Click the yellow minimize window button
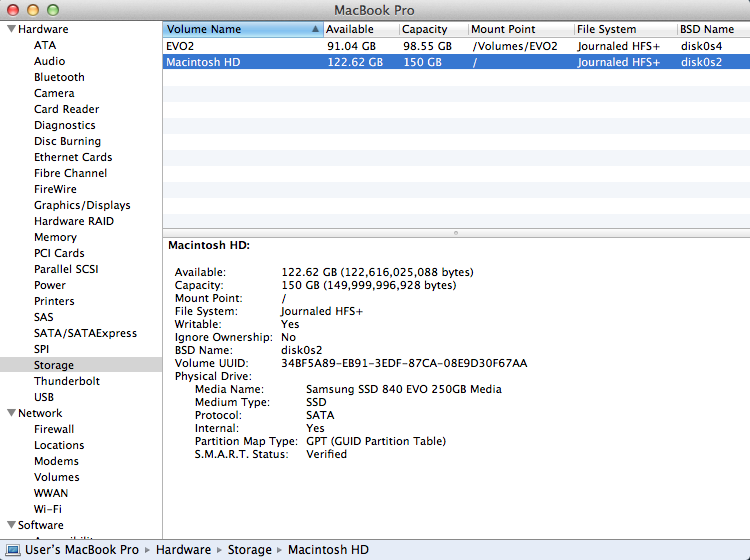 pos(33,10)
